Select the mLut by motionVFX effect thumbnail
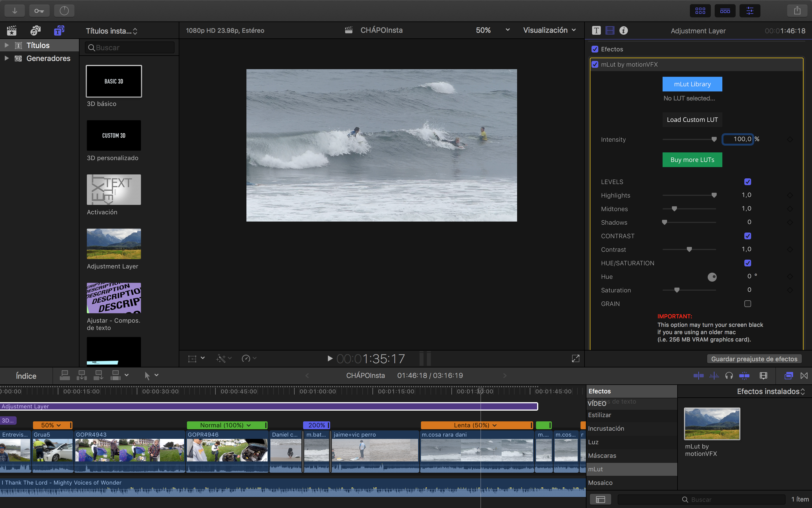This screenshot has width=812, height=508. coord(712,424)
